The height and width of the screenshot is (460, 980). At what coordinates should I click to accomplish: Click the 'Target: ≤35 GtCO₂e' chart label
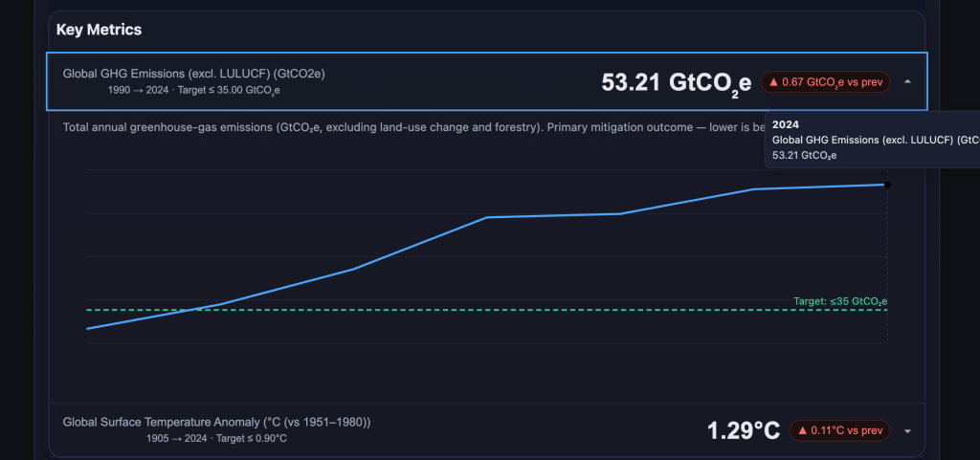(x=840, y=301)
